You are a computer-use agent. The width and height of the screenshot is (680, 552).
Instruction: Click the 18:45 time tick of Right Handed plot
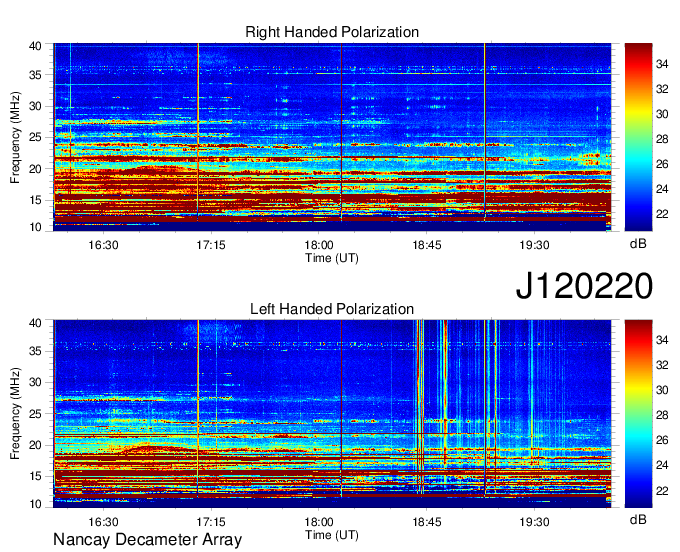(426, 245)
